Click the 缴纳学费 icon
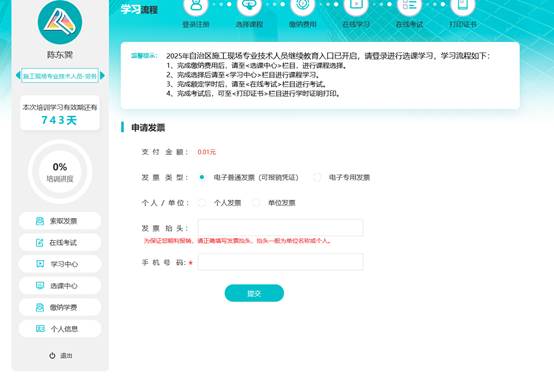 click(x=40, y=307)
